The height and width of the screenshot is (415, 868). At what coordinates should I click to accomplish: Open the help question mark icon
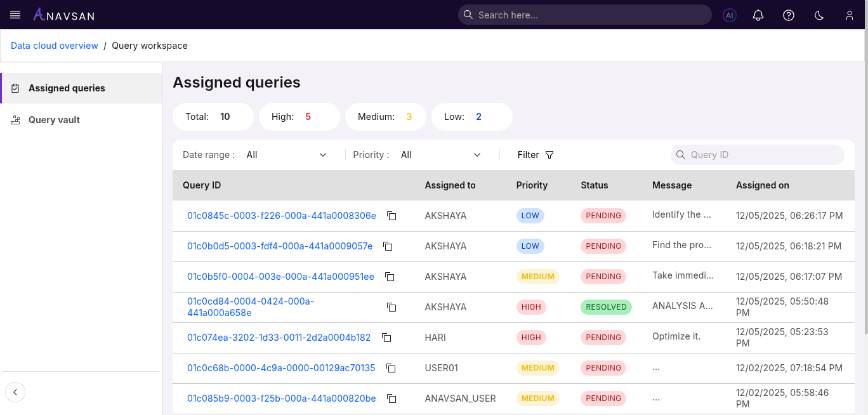788,15
